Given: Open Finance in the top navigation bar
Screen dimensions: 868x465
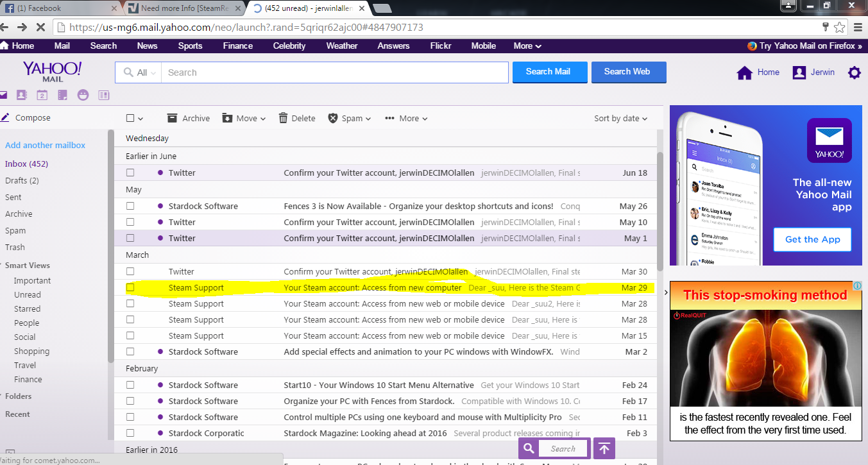Looking at the screenshot, I should [237, 46].
